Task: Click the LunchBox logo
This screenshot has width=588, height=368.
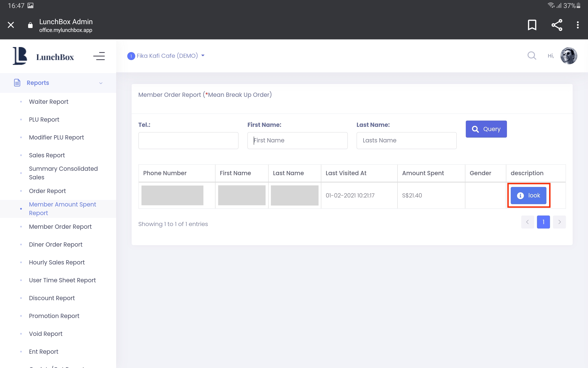Action: point(43,56)
